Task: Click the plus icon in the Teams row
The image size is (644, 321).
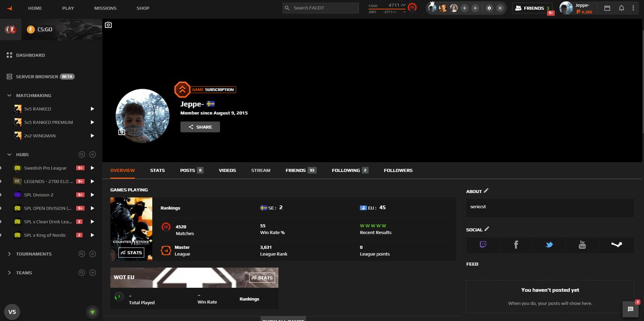Action: pyautogui.click(x=92, y=273)
